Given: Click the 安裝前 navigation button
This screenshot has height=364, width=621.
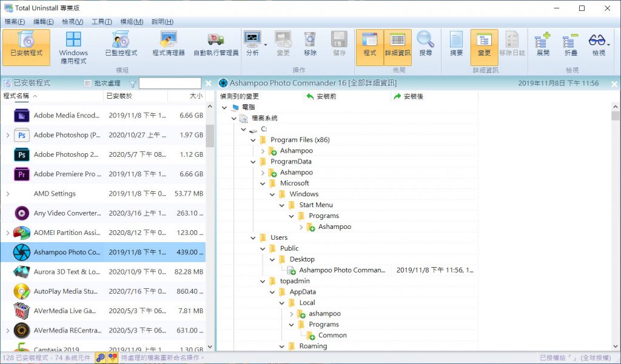Looking at the screenshot, I should tap(321, 96).
